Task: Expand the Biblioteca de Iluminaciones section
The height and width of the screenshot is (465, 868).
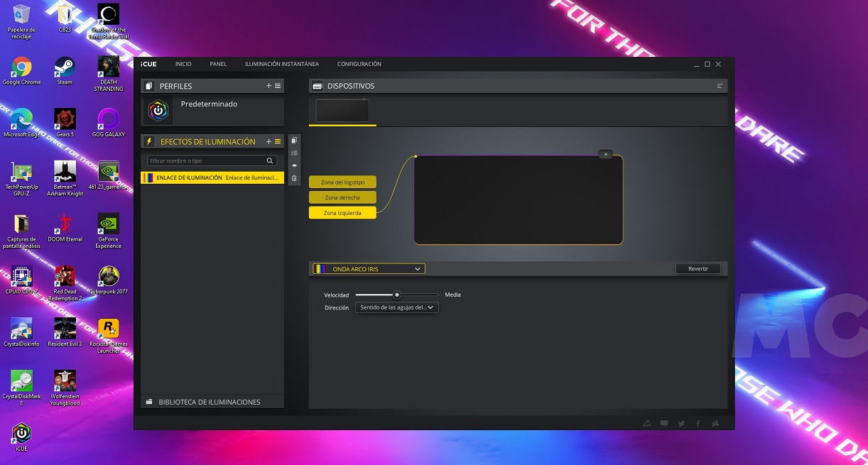Action: click(x=210, y=402)
